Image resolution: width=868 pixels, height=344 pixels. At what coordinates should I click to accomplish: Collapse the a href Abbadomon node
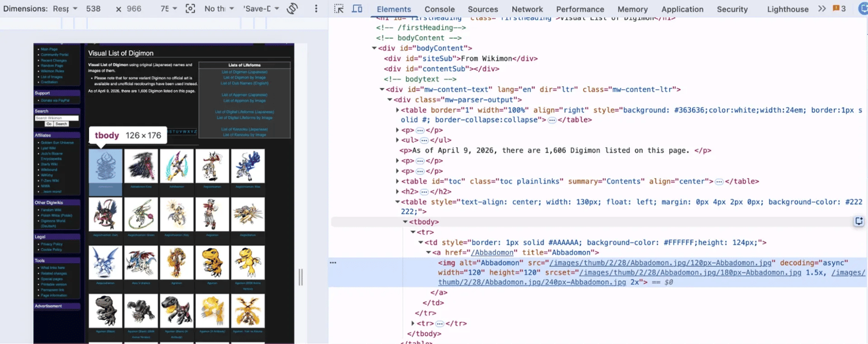click(x=428, y=253)
